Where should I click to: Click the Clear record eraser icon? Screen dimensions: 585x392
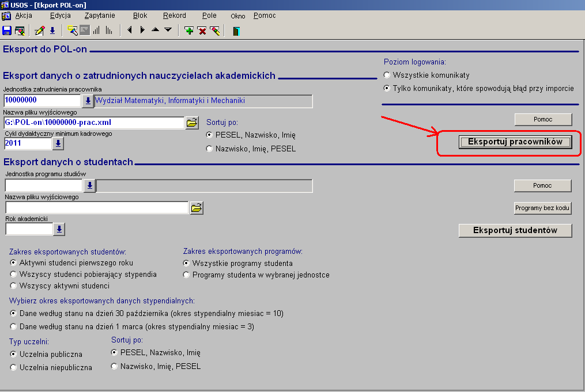click(x=216, y=31)
